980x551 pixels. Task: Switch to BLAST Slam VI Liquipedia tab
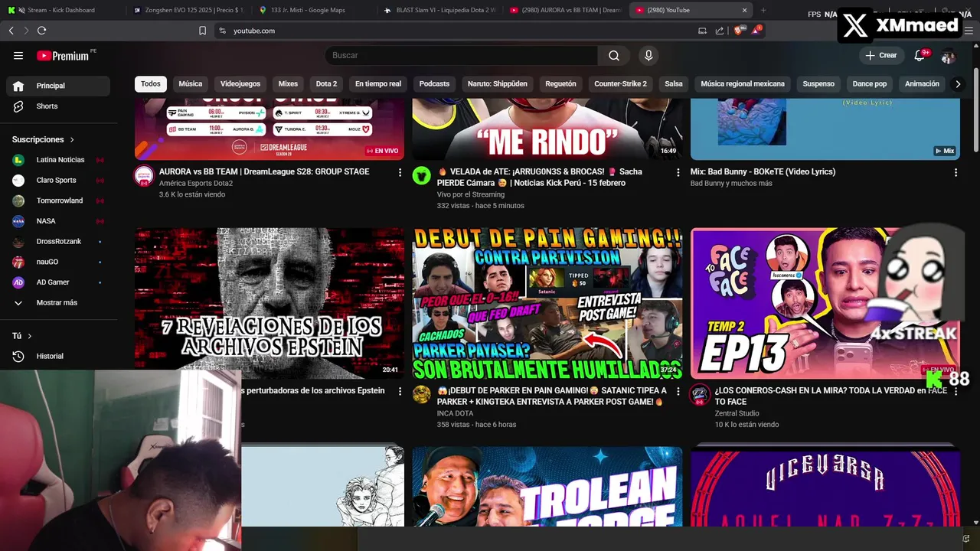tap(440, 10)
